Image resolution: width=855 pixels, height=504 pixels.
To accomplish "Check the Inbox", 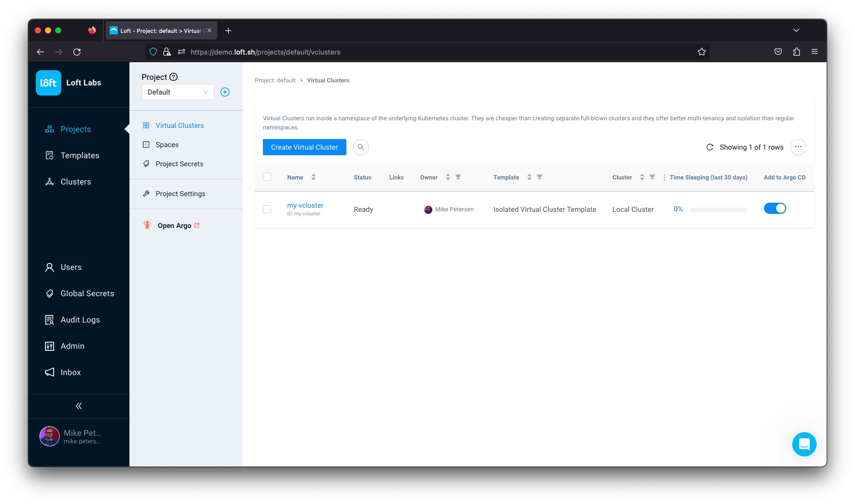I will tap(70, 372).
